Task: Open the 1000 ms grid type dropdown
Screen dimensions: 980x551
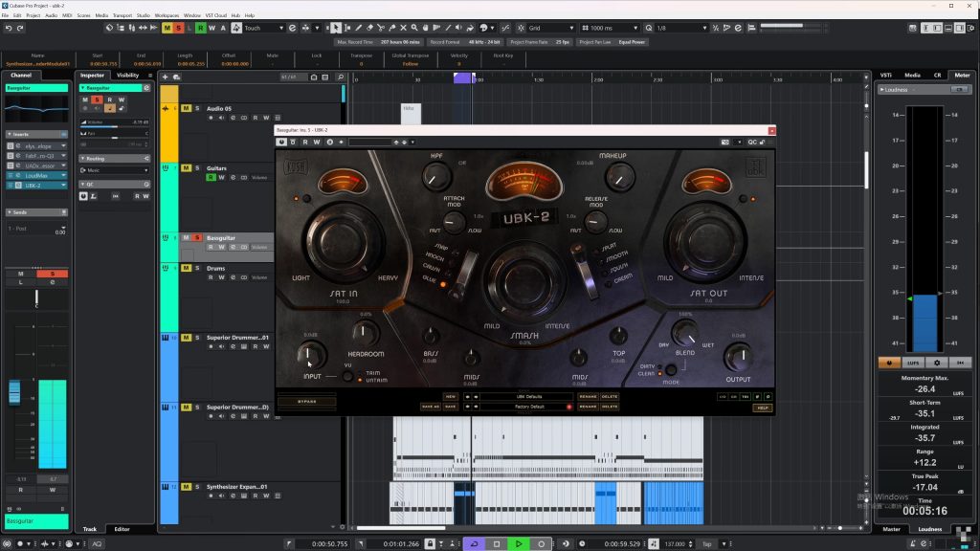Action: [611, 28]
